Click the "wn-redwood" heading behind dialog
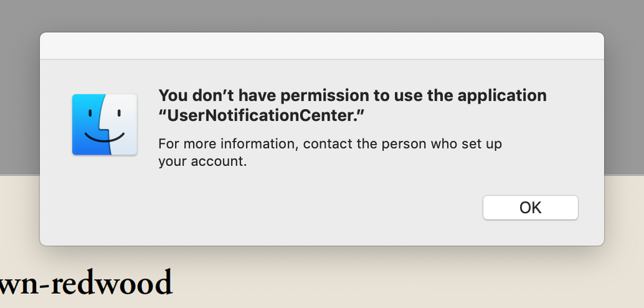This screenshot has width=644, height=308. (86, 282)
